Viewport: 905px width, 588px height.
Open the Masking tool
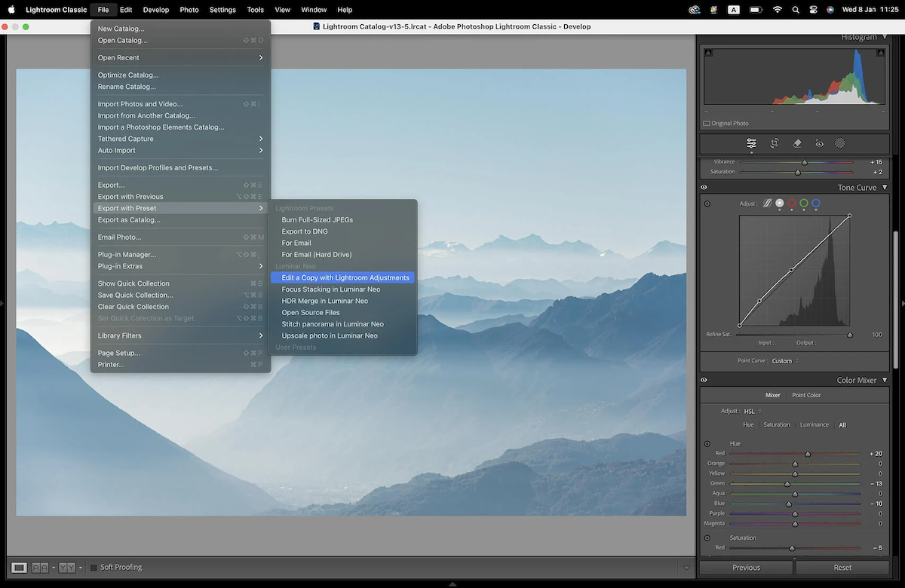(x=840, y=143)
